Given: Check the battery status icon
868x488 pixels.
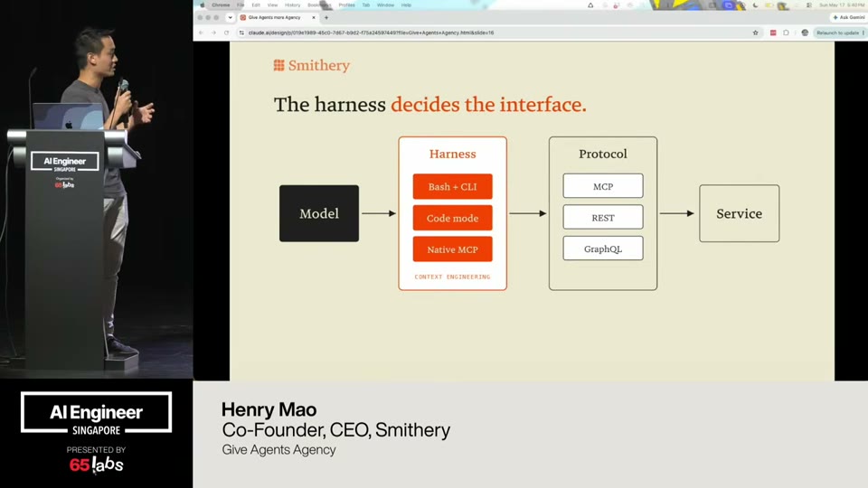Looking at the screenshot, I should click(x=769, y=5).
